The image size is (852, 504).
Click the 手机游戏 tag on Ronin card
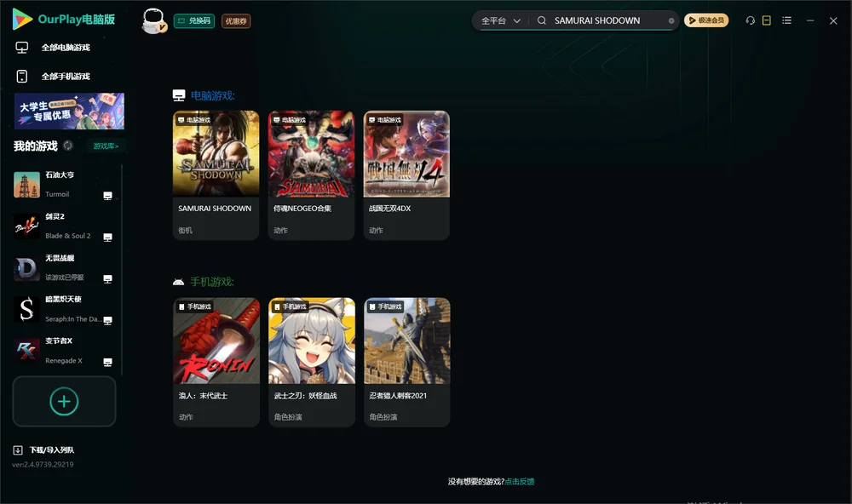(194, 306)
